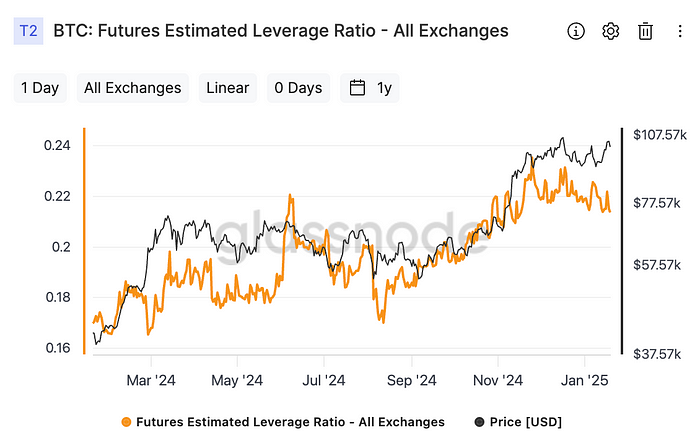Change the Linear scale option
Image resolution: width=700 pixels, height=440 pixels.
[x=228, y=88]
